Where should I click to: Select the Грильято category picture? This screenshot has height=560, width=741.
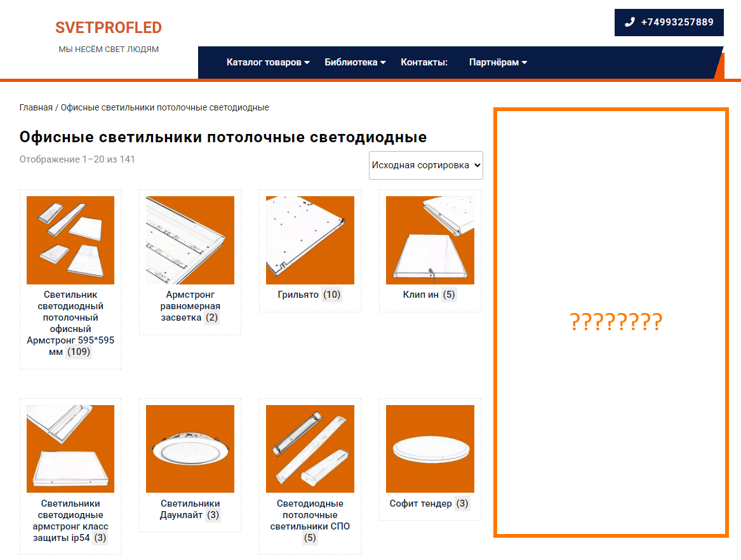(310, 240)
